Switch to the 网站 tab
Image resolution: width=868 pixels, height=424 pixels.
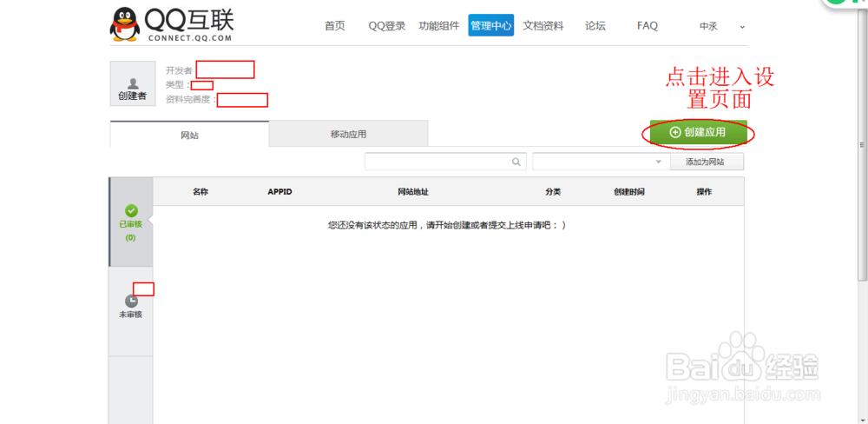coord(189,134)
